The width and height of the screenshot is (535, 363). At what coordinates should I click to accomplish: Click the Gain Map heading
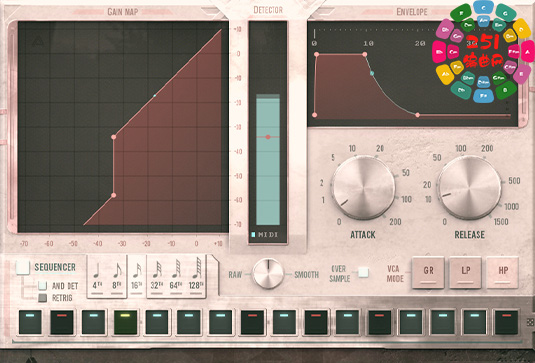[x=123, y=12]
